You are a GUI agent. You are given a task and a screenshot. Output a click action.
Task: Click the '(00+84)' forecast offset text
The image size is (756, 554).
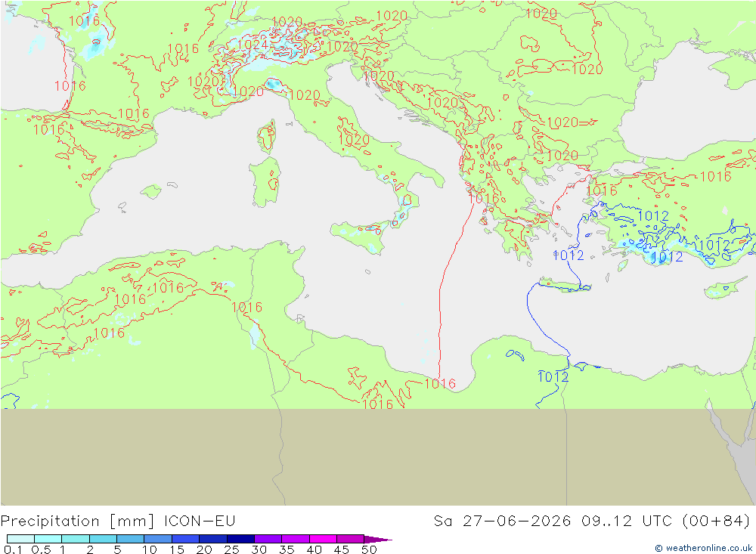pos(716,522)
